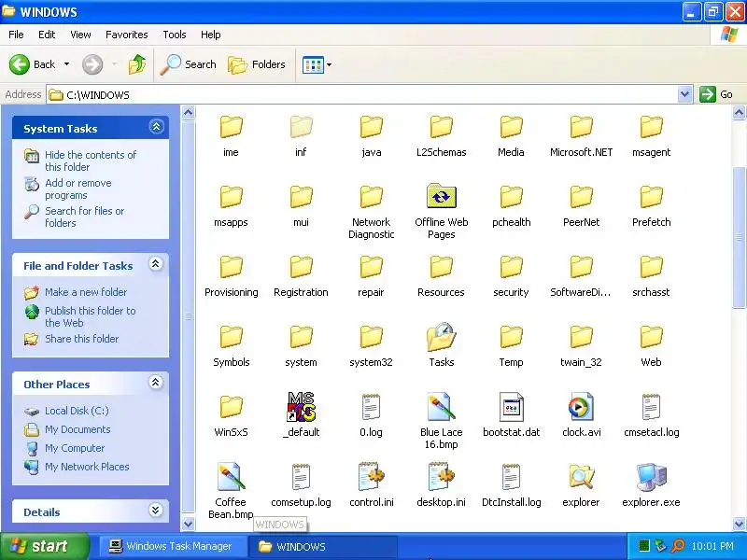Viewport: 747px width, 560px height.
Task: Click the green CPU usage tray icon
Action: [643, 546]
